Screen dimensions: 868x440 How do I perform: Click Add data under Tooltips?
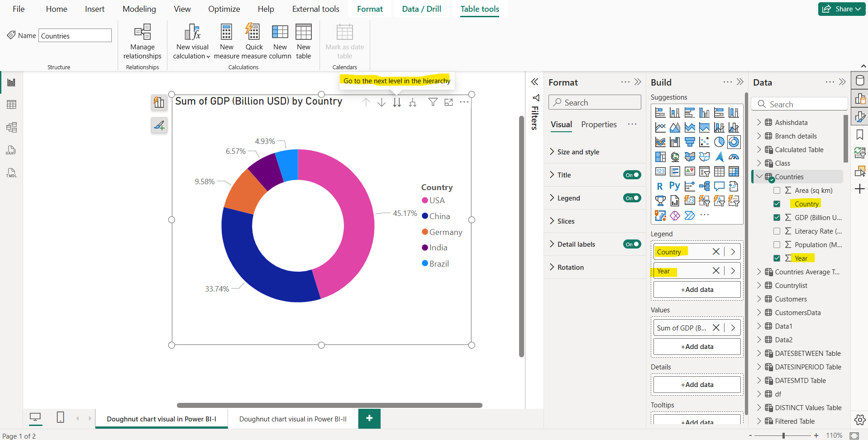tap(697, 421)
